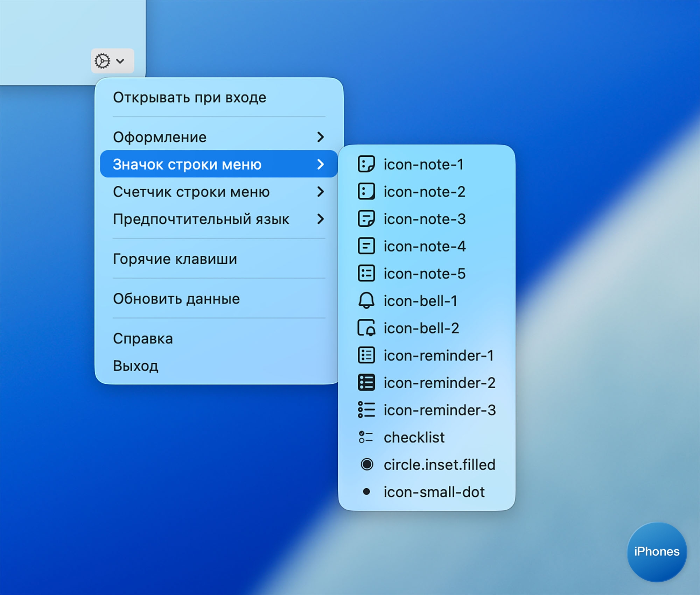Screen dimensions: 700x595
Task: Click "Выход" to quit the app
Action: (135, 366)
